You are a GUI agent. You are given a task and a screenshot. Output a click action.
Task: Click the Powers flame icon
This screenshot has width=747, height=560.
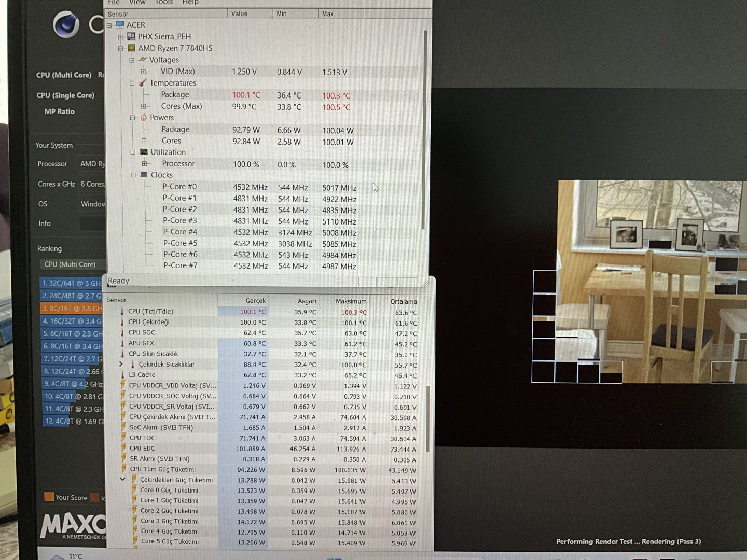(x=144, y=118)
